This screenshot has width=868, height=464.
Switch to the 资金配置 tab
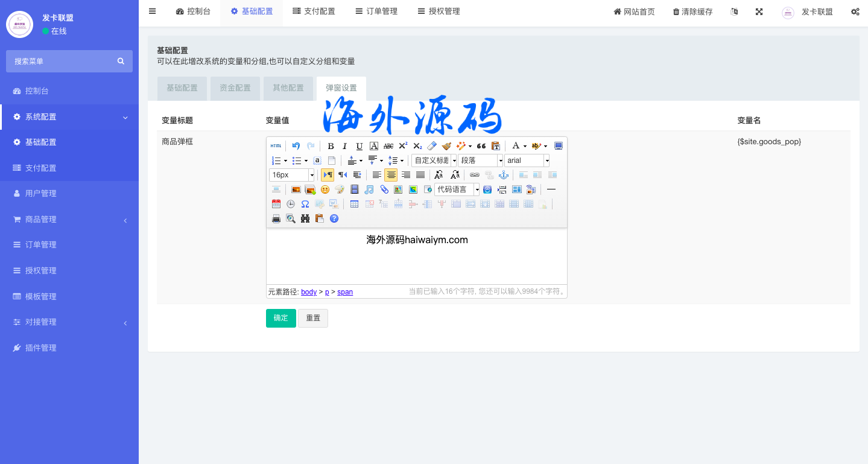tap(235, 88)
